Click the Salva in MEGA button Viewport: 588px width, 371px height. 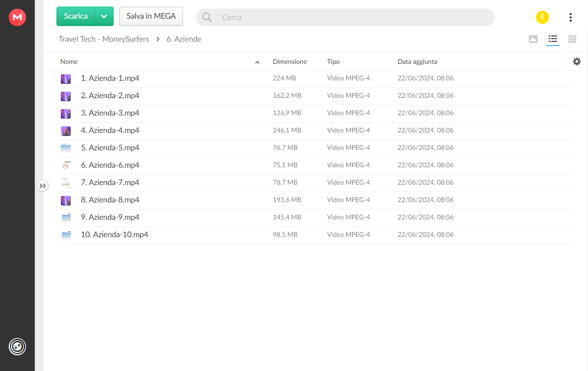click(x=151, y=17)
